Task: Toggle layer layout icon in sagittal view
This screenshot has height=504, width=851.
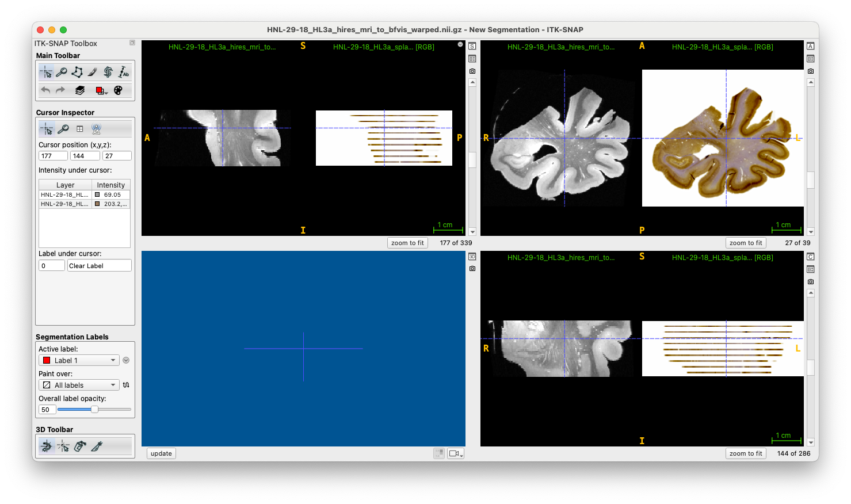Action: tap(472, 59)
